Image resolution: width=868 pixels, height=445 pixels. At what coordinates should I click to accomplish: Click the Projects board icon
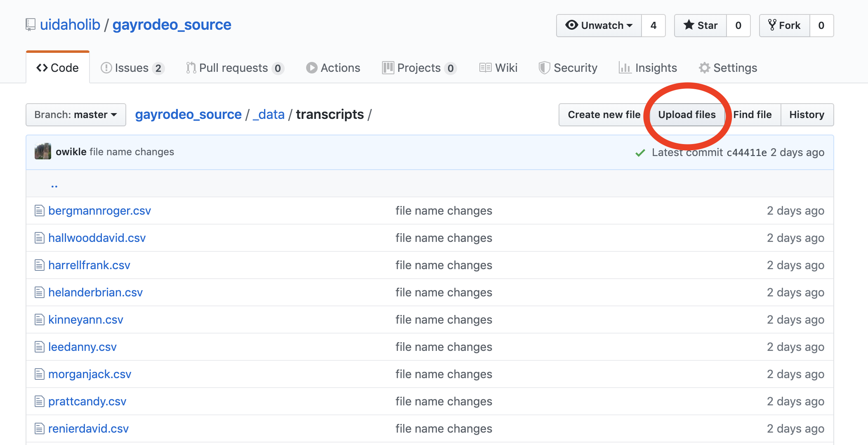387,68
